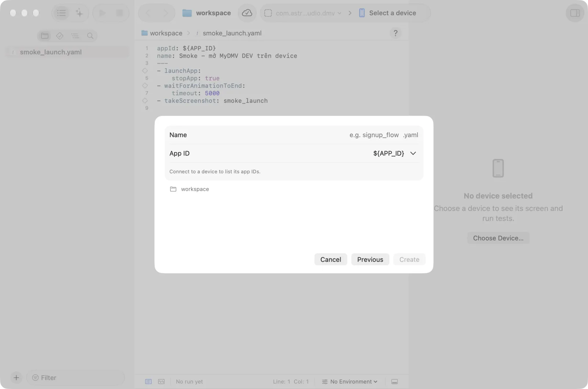Run the flow with play button
This screenshot has height=389, width=588.
102,13
